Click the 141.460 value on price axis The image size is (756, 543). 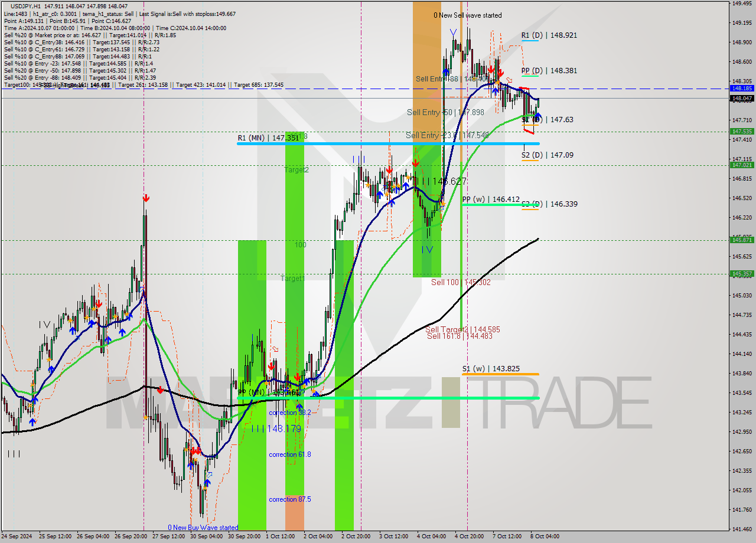[x=742, y=529]
